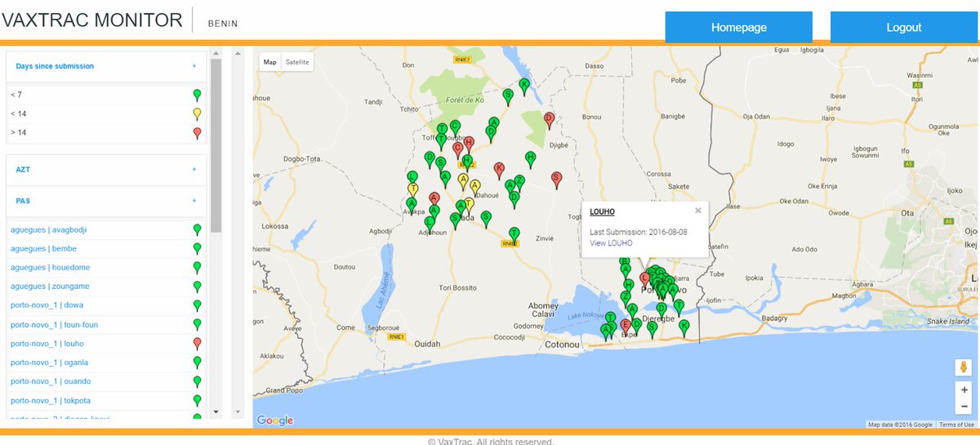Click the red E marker near Ekpè
Screen dimensions: 980x445
626,327
